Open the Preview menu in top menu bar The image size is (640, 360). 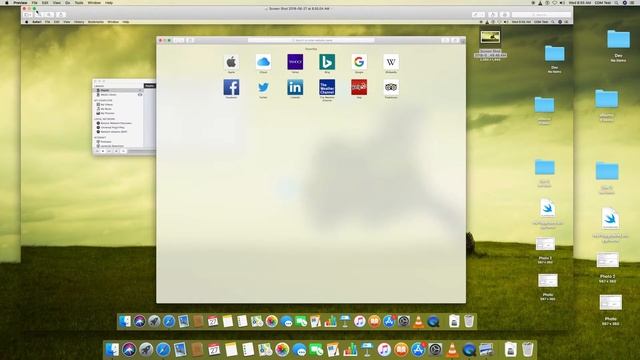(20, 2)
